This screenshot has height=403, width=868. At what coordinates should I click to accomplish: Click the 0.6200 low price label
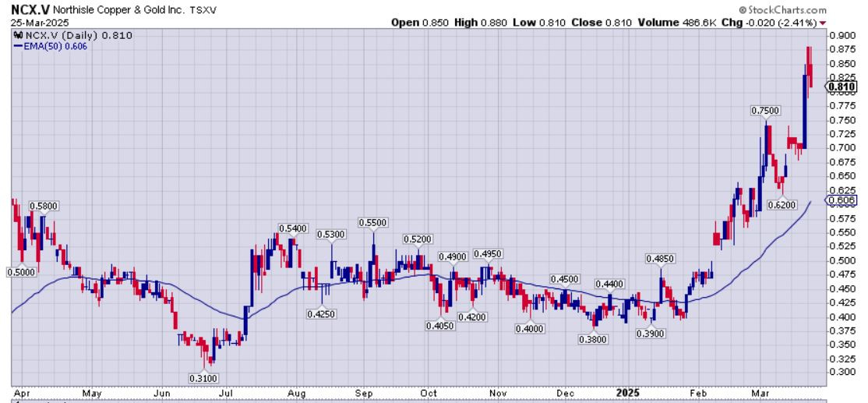[782, 205]
